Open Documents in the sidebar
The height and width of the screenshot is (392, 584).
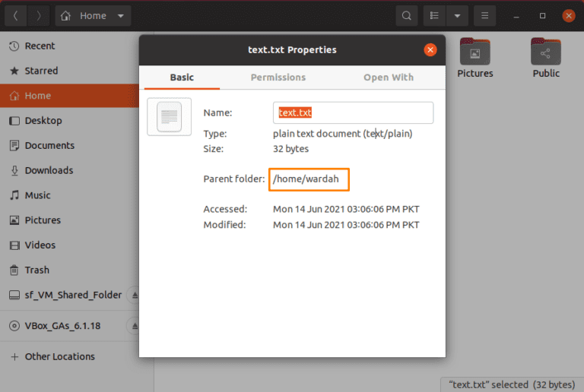coord(69,145)
